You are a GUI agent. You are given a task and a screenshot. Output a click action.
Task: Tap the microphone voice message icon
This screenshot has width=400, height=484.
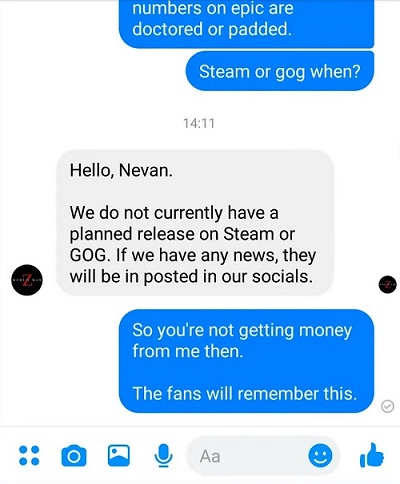pyautogui.click(x=163, y=456)
